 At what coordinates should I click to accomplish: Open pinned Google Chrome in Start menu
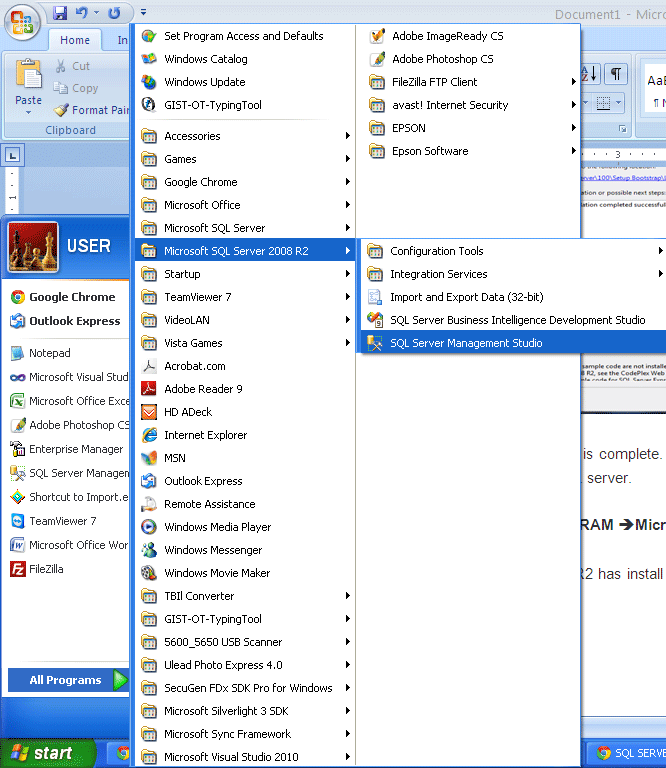[x=67, y=297]
